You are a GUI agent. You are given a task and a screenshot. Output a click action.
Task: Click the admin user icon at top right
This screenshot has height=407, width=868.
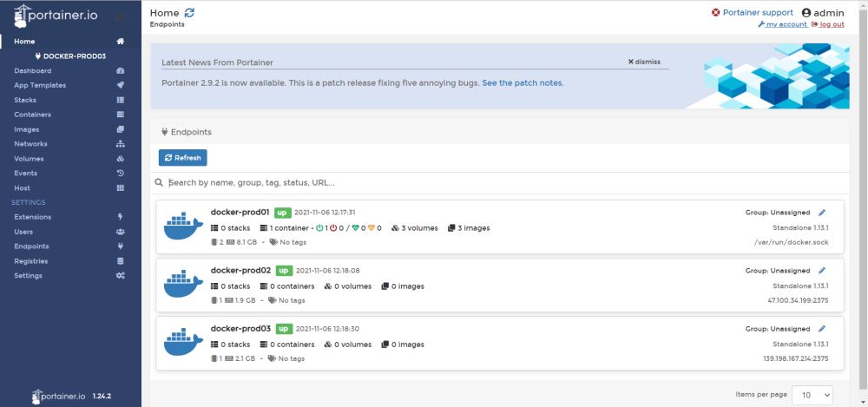click(806, 13)
